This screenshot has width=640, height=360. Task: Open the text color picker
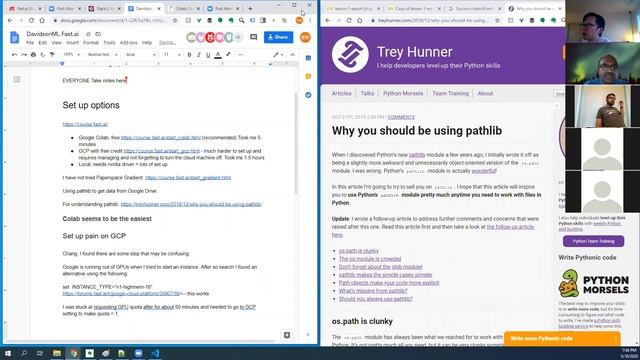click(x=218, y=55)
